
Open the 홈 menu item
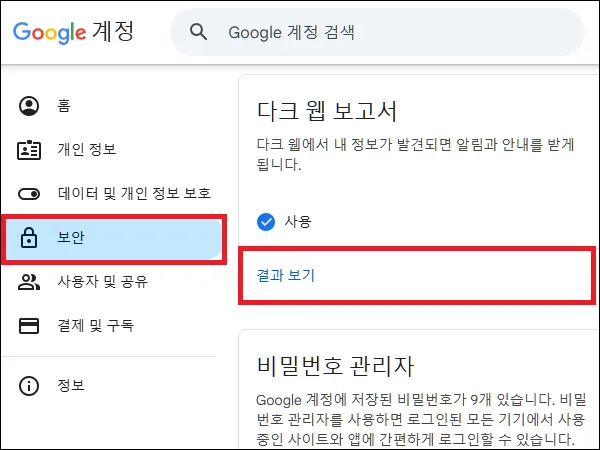pos(64,106)
